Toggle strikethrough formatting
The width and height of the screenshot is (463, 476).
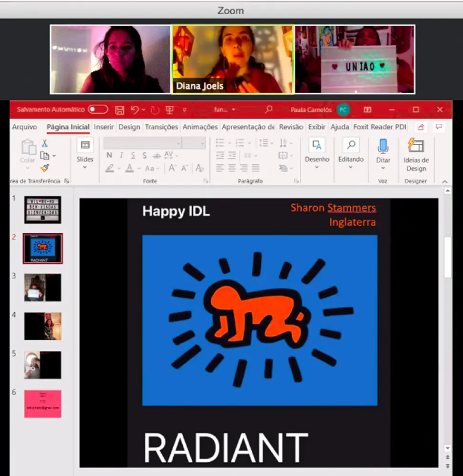click(x=157, y=156)
